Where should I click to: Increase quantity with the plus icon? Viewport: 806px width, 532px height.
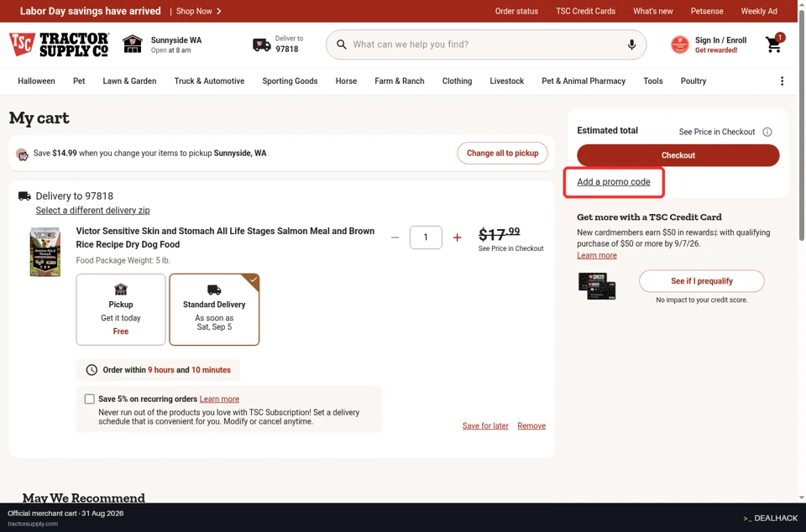coord(457,237)
